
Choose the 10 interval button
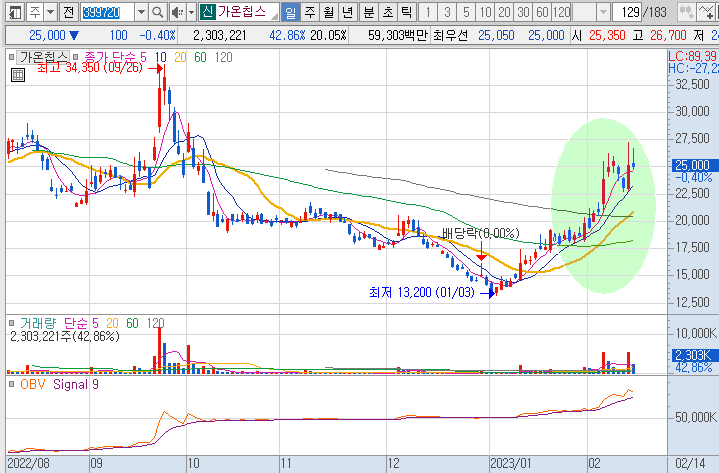[x=485, y=12]
